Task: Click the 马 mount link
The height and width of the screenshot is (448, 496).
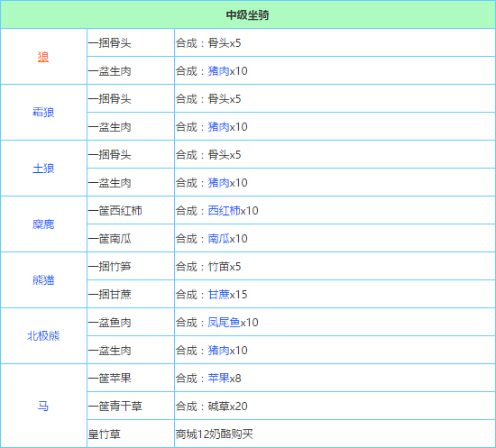Action: [x=43, y=406]
